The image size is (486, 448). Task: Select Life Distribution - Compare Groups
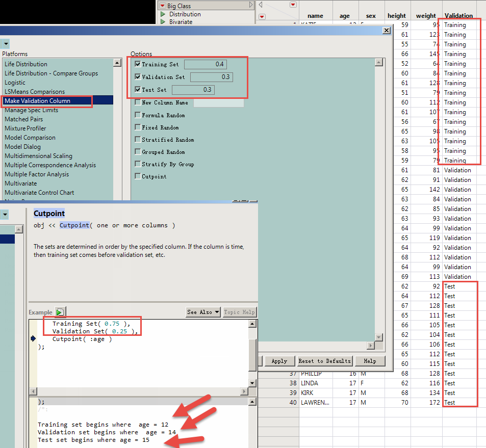tap(51, 73)
